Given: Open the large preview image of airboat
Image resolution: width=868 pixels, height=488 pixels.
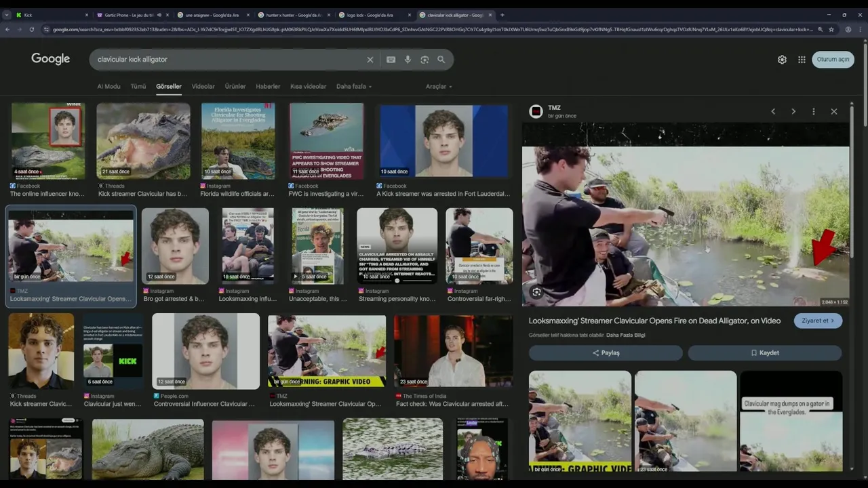Looking at the screenshot, I should 686,214.
